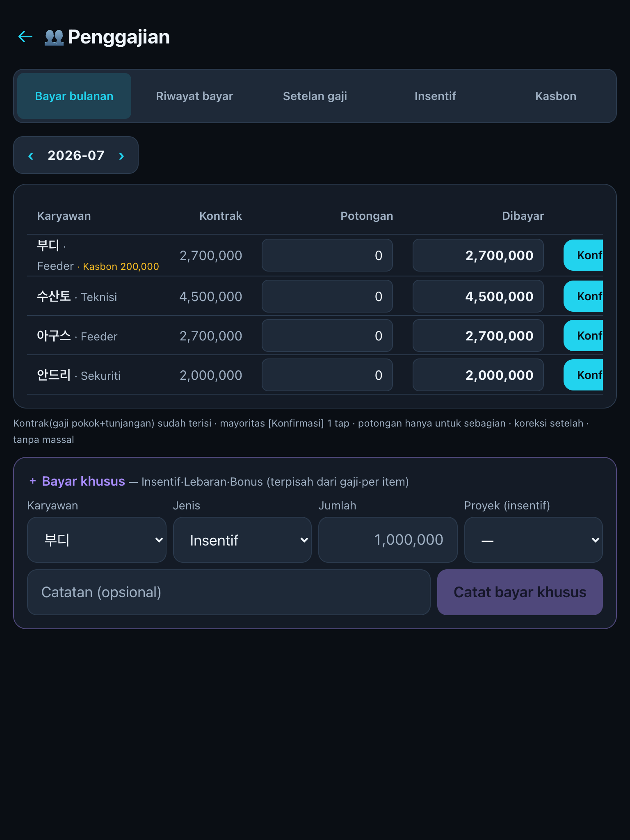630x840 pixels.
Task: Click the plus icon beside Bayar khusus
Action: coord(33,481)
